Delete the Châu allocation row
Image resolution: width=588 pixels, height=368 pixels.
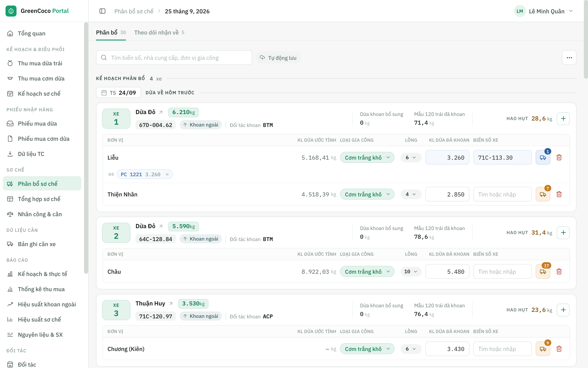(x=559, y=272)
